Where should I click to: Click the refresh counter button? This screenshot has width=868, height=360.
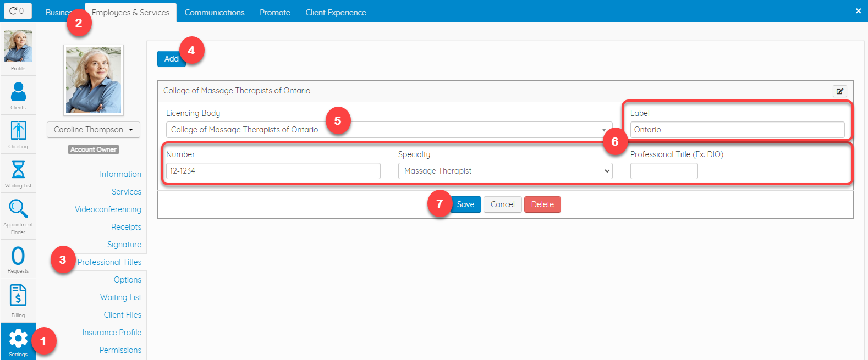18,11
